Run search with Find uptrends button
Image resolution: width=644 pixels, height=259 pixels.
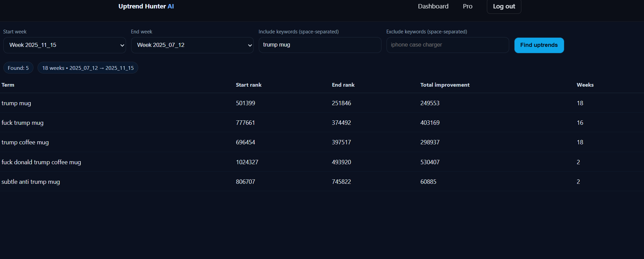[x=539, y=45]
